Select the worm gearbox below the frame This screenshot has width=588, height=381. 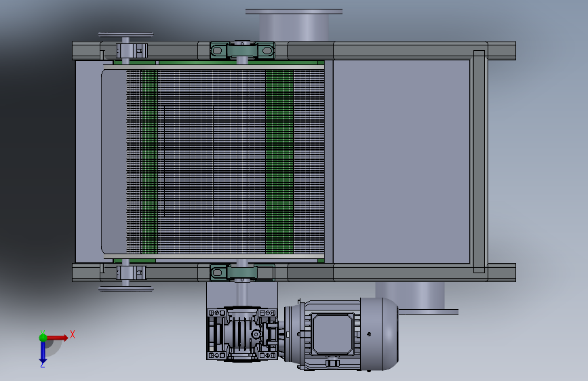coord(243,334)
